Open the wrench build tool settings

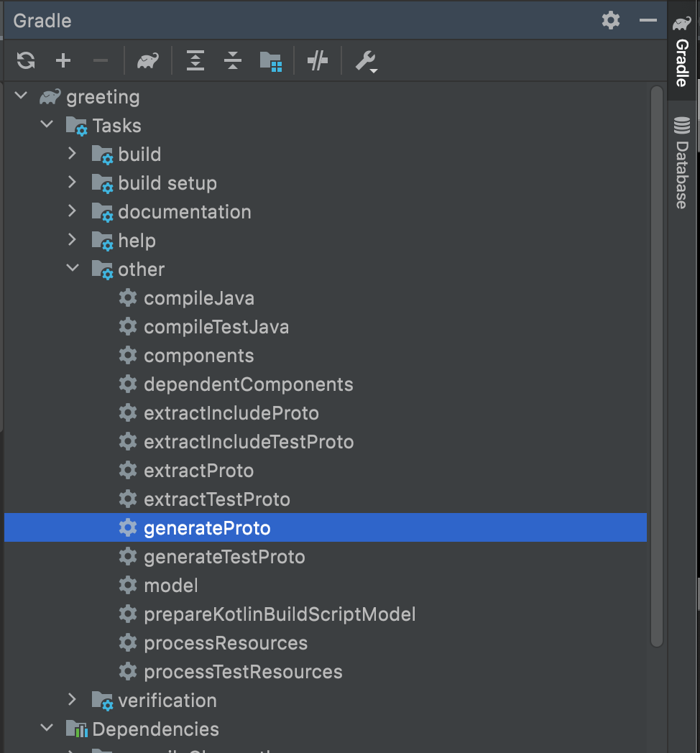tap(366, 61)
